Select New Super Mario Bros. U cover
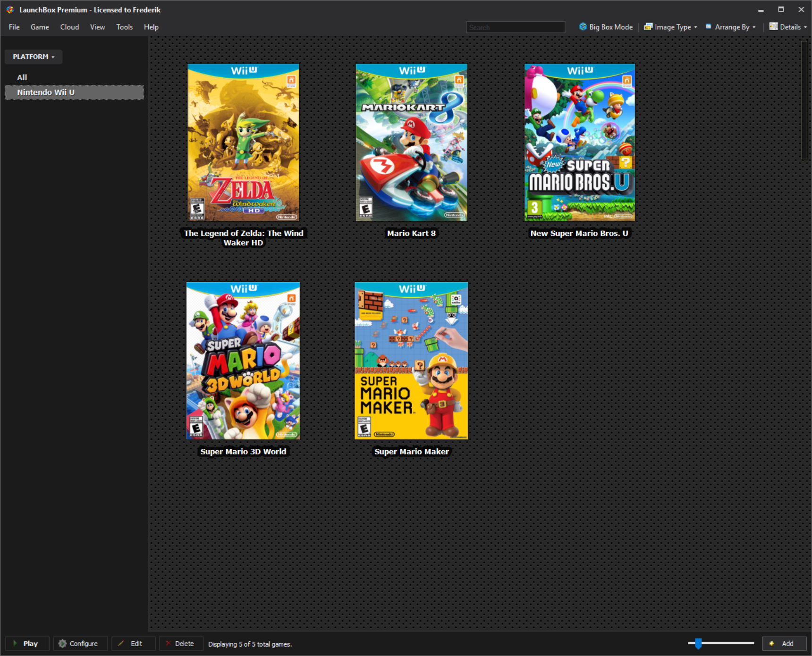This screenshot has width=812, height=656. [x=580, y=143]
